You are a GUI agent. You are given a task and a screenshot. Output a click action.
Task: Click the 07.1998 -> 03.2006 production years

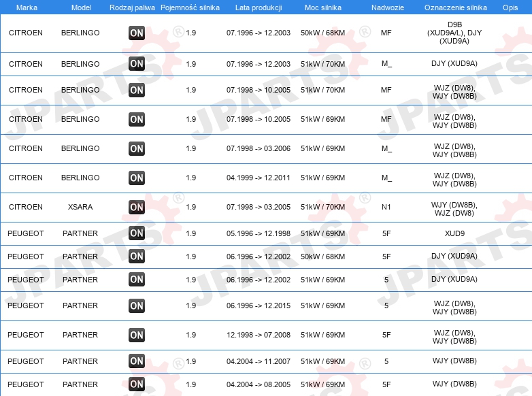[259, 148]
